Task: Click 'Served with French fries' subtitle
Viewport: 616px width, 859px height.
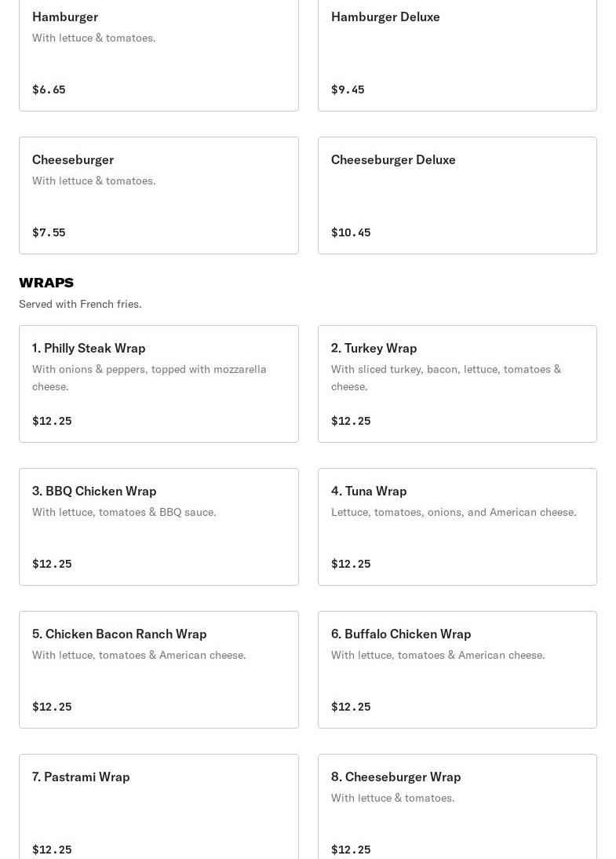Action: [x=80, y=304]
